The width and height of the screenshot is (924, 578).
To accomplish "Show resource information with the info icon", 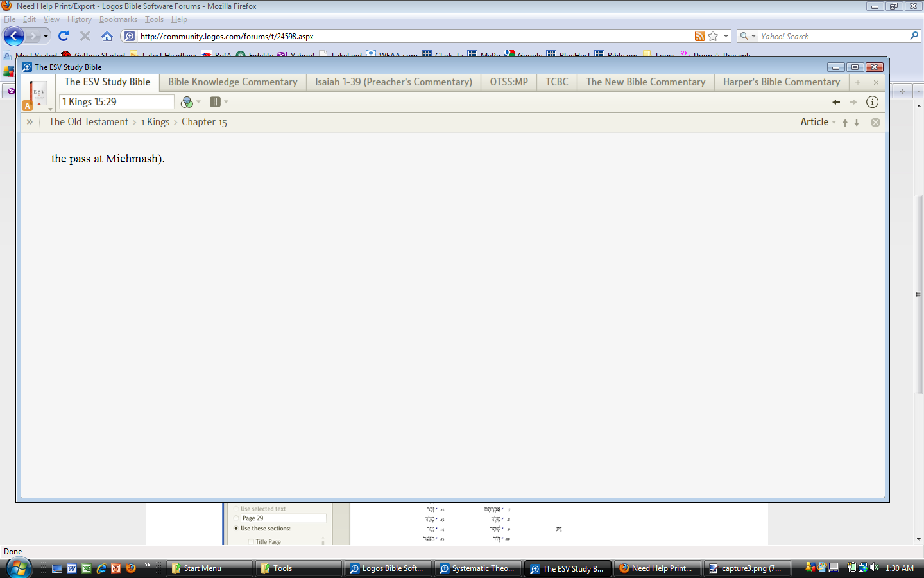I will (872, 101).
